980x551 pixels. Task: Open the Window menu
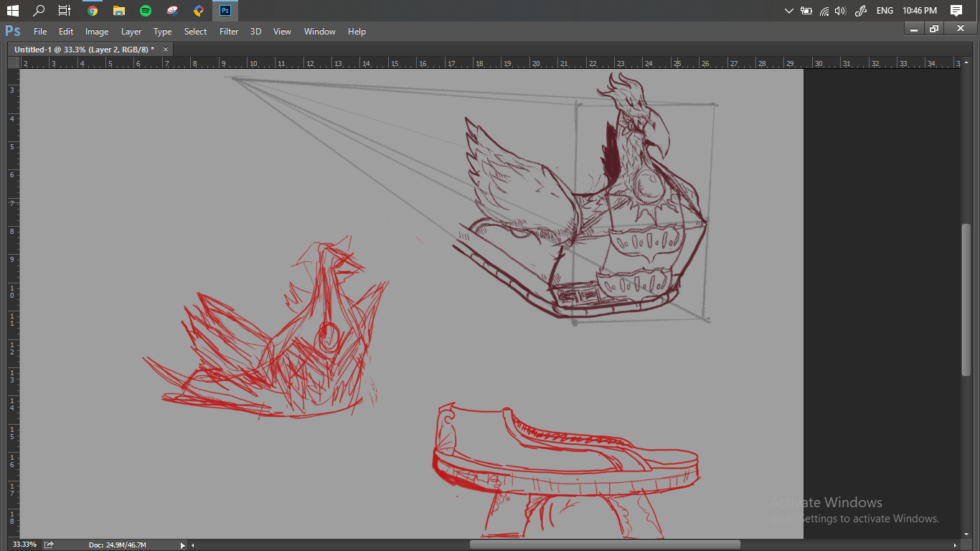tap(319, 32)
